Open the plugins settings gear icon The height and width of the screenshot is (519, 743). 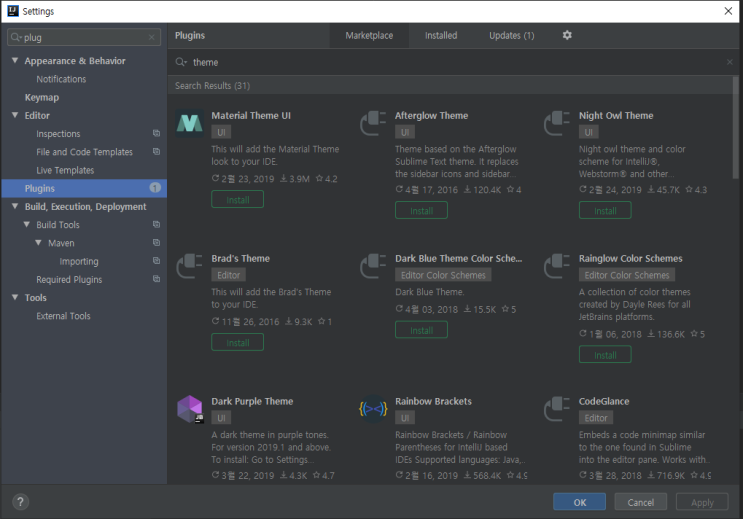(x=567, y=35)
